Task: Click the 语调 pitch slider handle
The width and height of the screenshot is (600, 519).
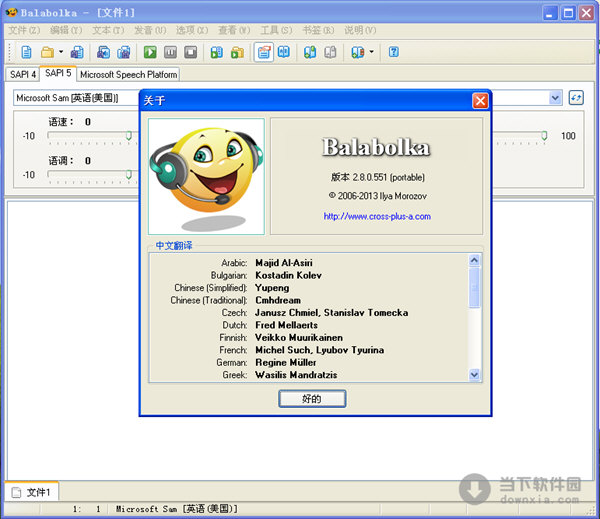Action: pos(129,175)
